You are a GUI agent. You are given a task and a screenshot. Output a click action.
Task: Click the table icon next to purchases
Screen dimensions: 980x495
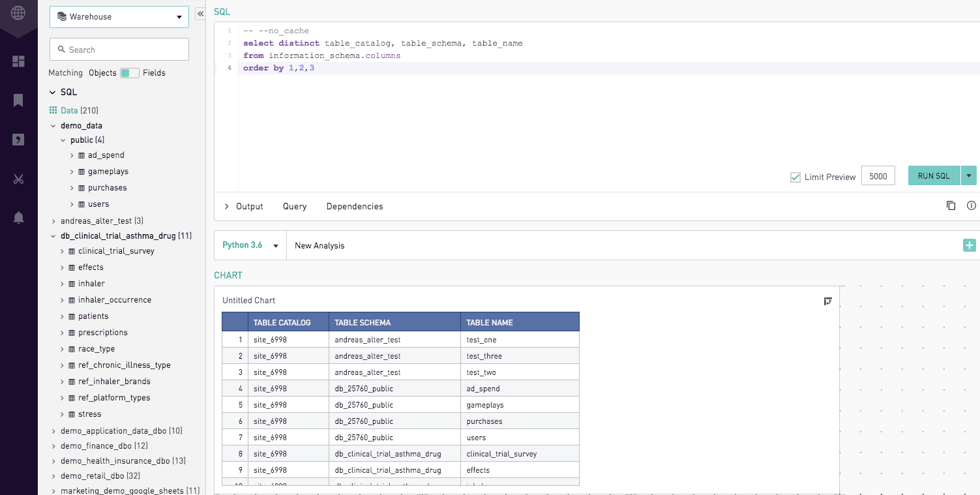(82, 188)
